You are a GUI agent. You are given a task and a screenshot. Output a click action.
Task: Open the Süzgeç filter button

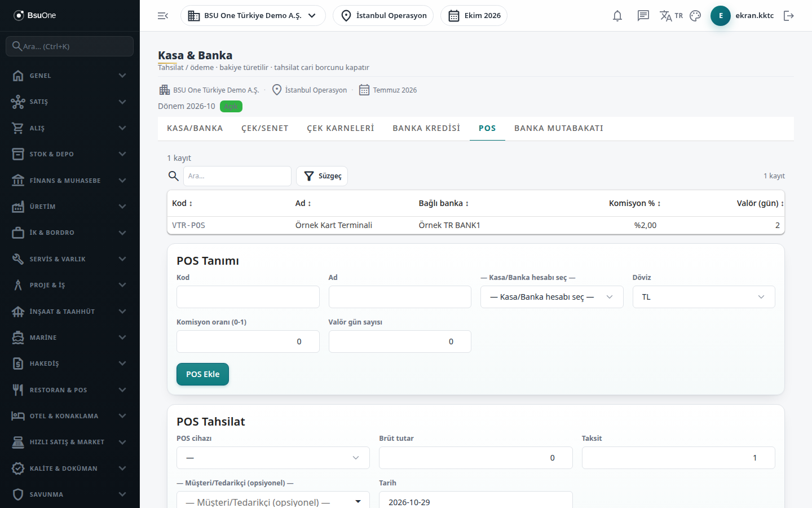(322, 176)
